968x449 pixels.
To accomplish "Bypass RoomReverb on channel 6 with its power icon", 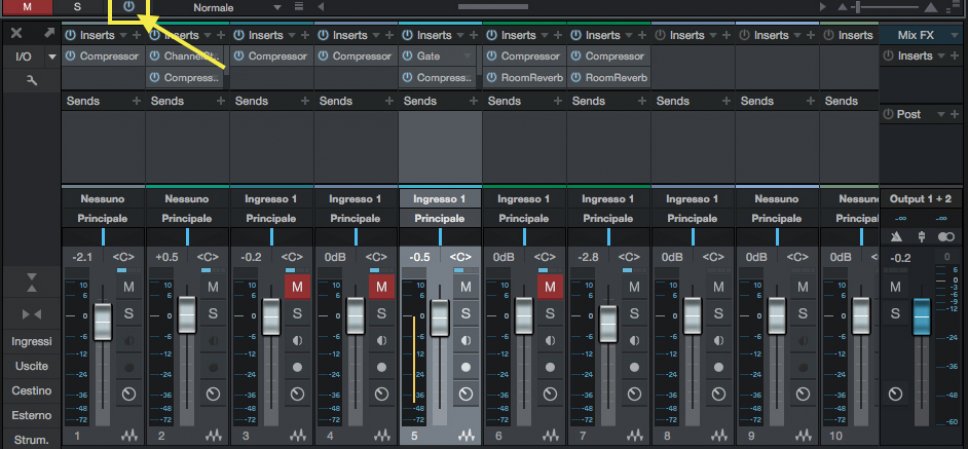I will coord(491,78).
